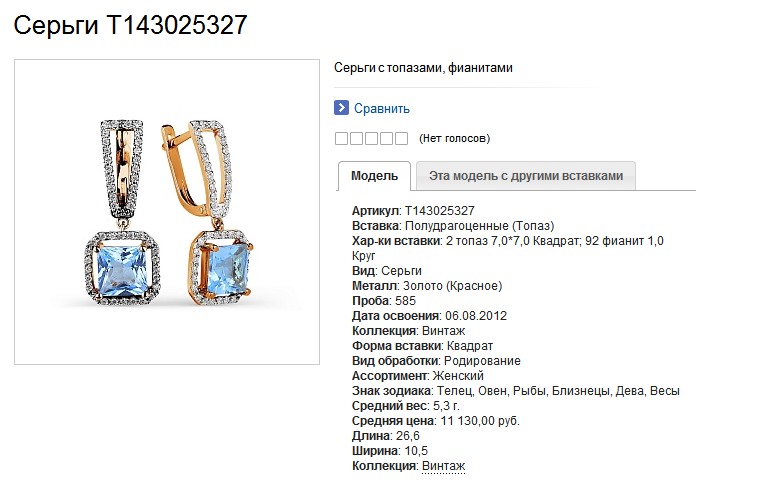This screenshot has height=494, width=757.
Task: Rate with the first star box
Action: click(x=341, y=139)
